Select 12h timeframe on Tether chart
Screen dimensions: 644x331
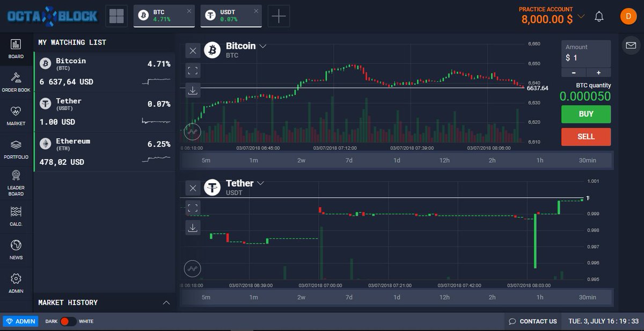click(x=444, y=297)
